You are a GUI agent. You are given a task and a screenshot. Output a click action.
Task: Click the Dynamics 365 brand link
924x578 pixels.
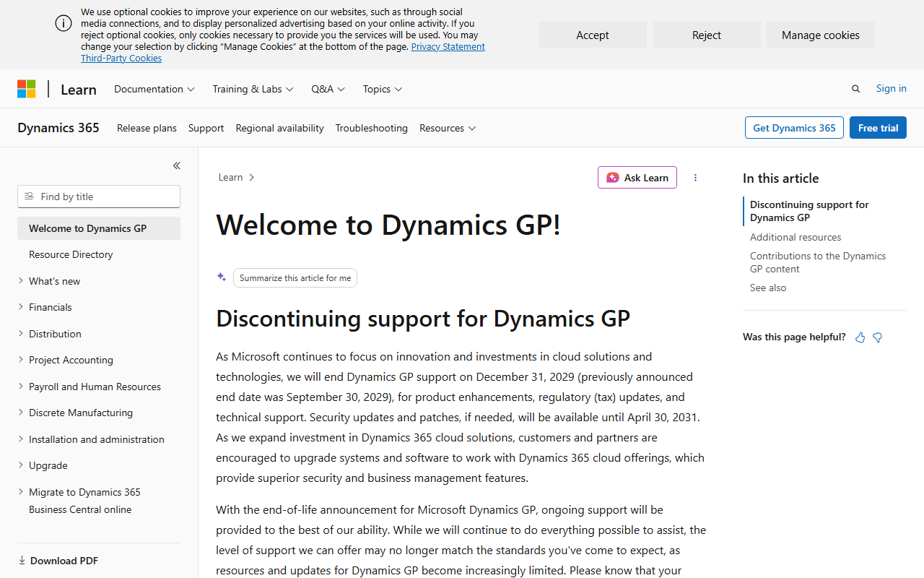click(58, 128)
